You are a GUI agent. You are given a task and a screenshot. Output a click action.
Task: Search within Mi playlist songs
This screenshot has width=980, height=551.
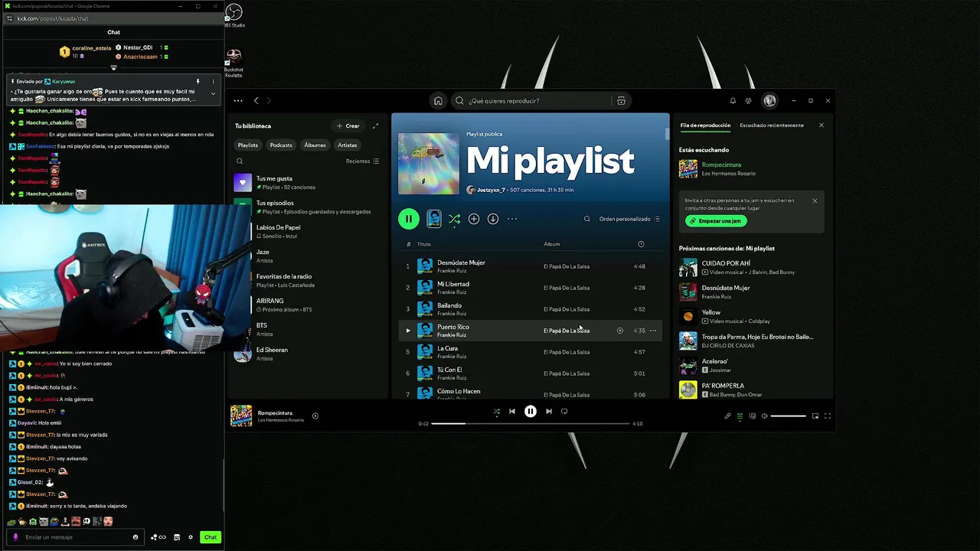[587, 219]
